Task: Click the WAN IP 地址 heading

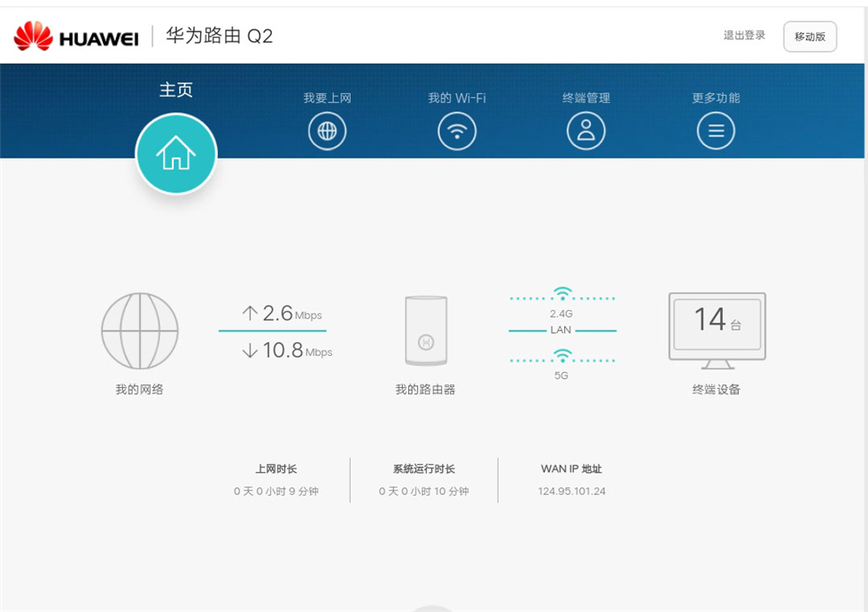Action: (x=571, y=469)
